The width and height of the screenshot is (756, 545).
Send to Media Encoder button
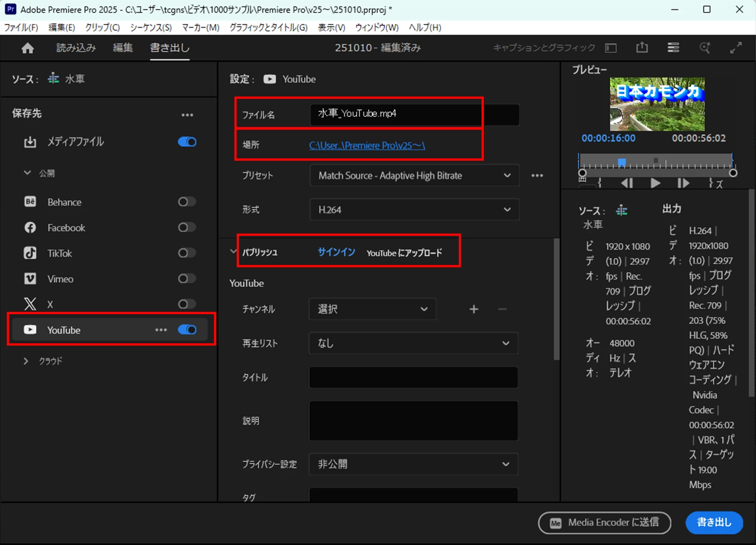(x=604, y=522)
